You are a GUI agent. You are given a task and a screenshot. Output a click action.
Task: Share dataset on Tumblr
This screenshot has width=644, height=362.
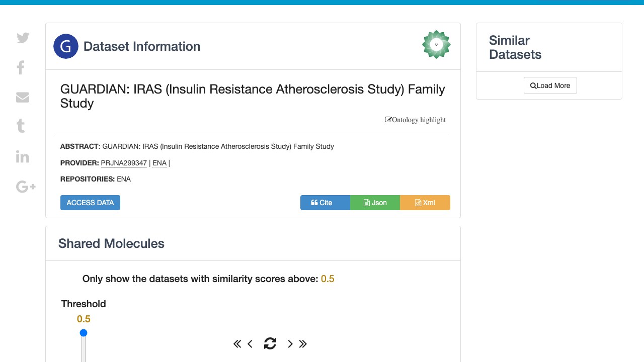(21, 126)
